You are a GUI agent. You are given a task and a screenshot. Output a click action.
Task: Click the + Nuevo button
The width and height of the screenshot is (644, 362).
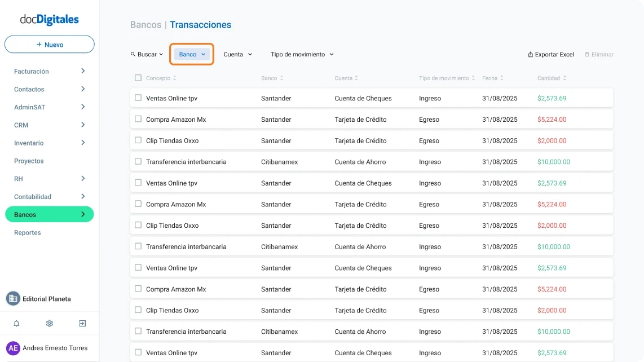pos(49,44)
